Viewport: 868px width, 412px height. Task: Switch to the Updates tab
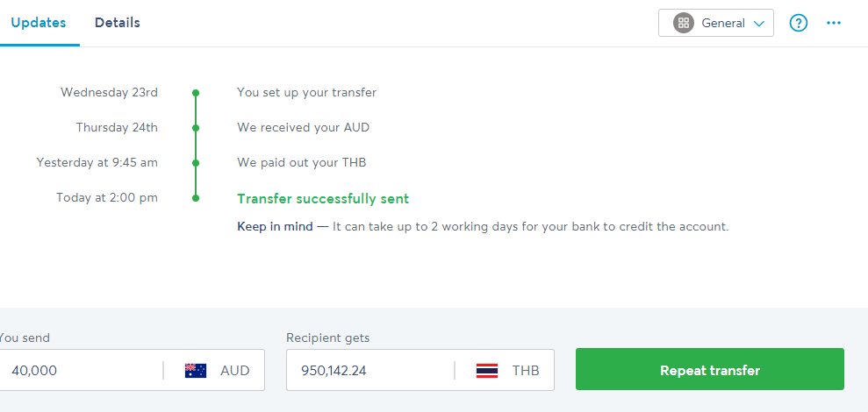click(39, 23)
